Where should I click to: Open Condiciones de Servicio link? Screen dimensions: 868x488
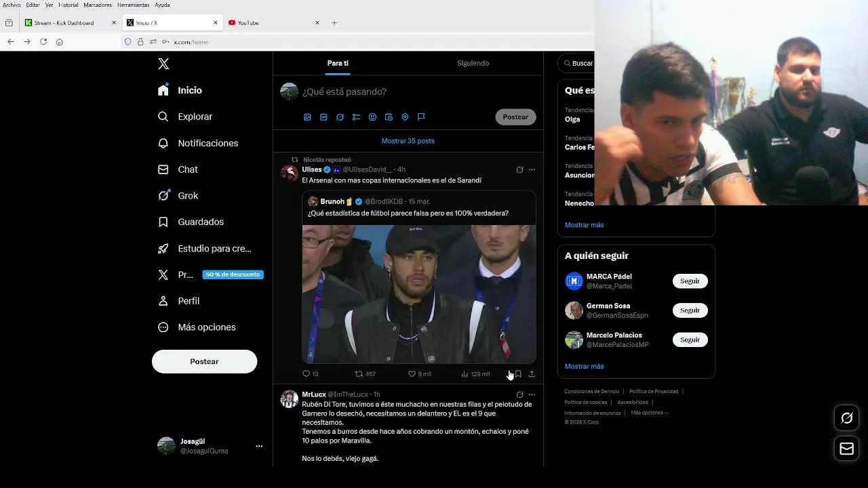(x=591, y=391)
